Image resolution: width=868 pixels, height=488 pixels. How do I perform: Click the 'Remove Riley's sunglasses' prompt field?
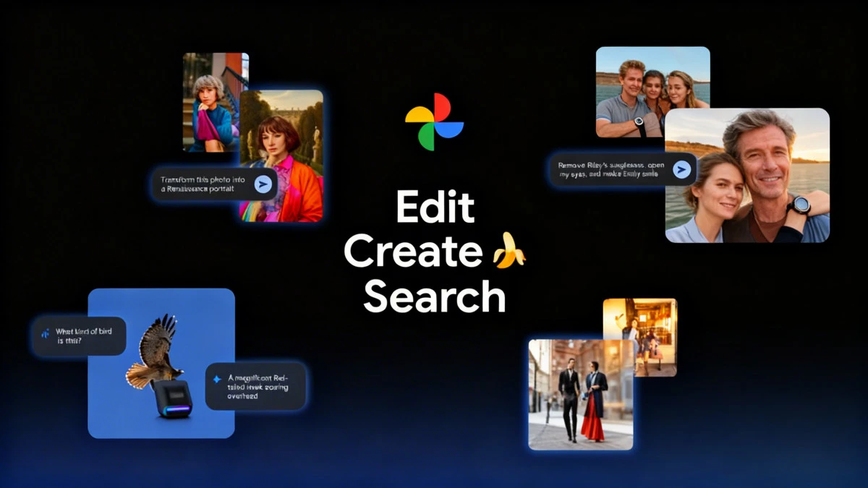pos(611,169)
